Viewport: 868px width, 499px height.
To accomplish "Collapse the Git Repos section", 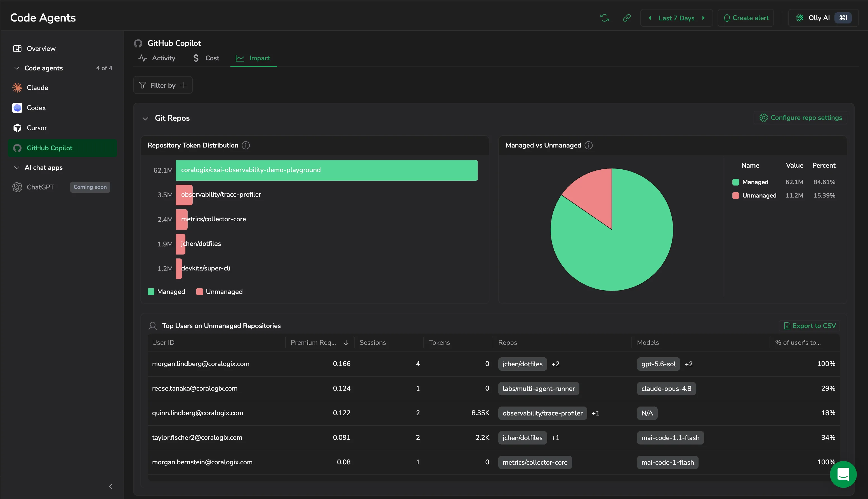I will 145,118.
